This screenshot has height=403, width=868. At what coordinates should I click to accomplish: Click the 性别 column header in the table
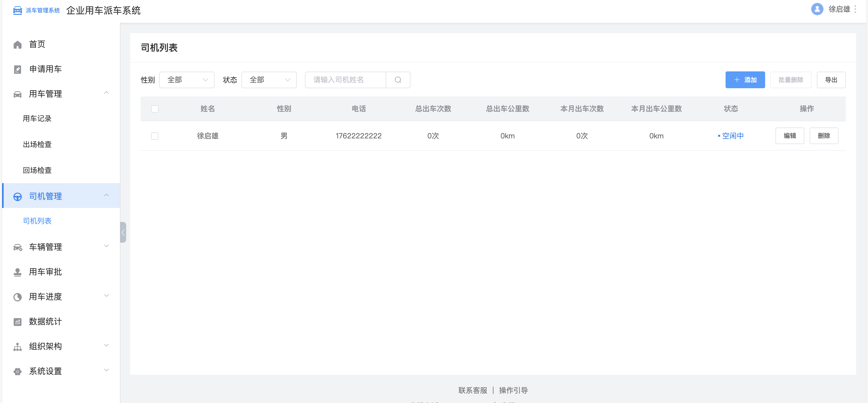(284, 109)
